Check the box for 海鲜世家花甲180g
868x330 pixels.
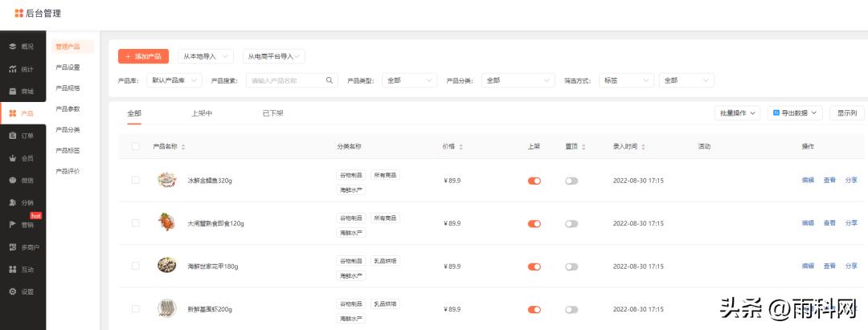(136, 266)
